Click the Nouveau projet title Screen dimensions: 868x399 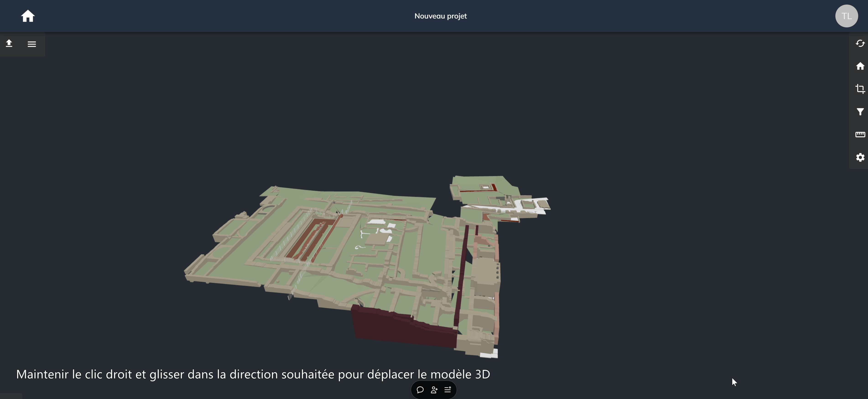coord(441,16)
